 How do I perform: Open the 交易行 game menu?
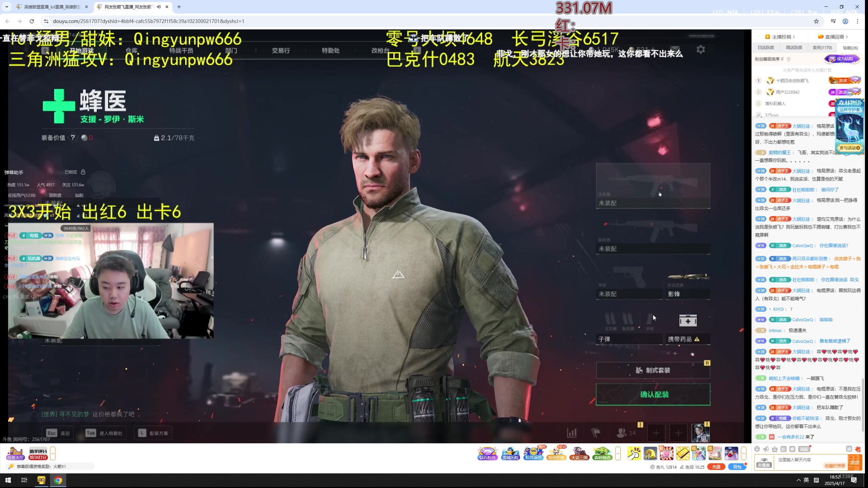pos(280,50)
